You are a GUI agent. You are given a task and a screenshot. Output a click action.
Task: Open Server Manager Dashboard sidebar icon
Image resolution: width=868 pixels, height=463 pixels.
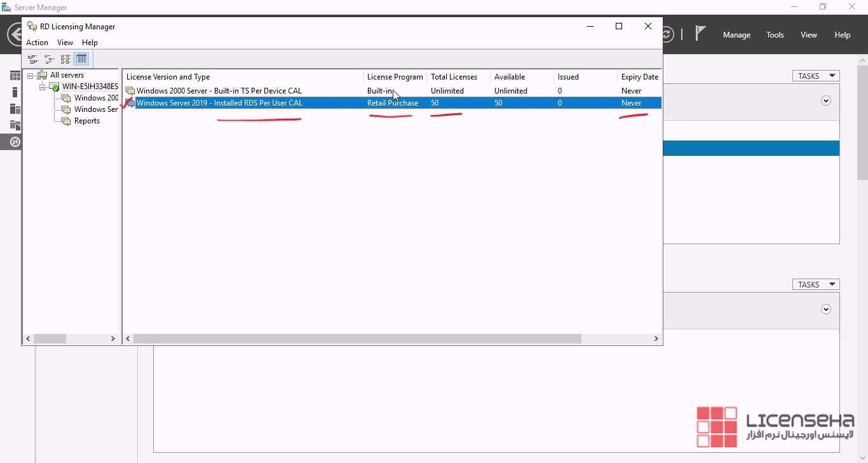click(x=15, y=76)
